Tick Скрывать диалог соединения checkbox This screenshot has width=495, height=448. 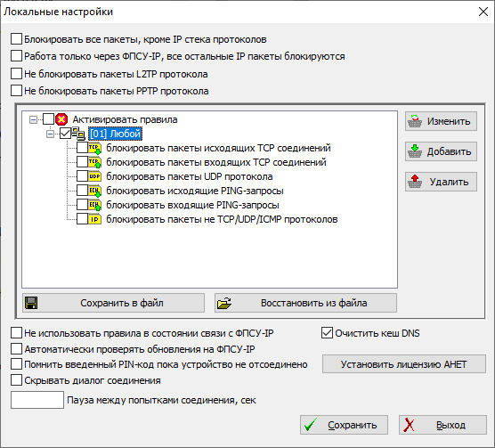[x=16, y=380]
